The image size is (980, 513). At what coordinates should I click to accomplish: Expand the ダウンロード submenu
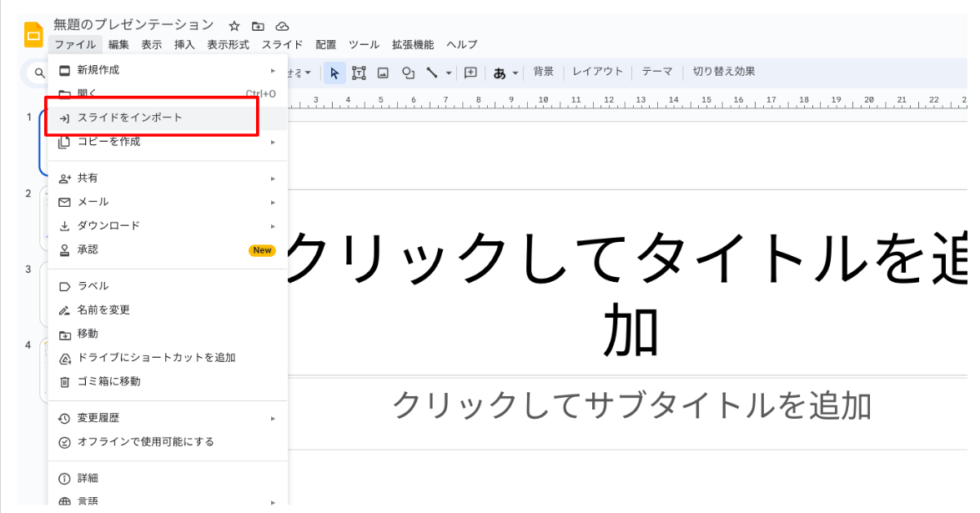(168, 225)
